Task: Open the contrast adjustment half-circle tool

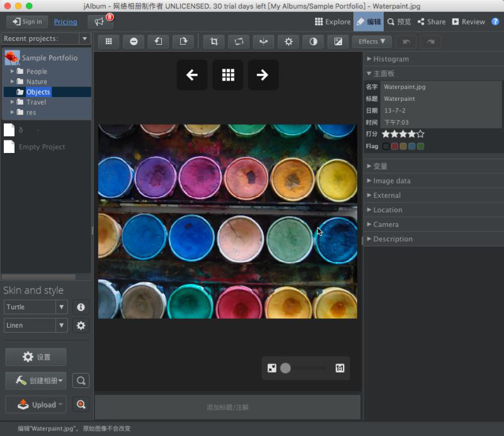Action: (x=313, y=42)
